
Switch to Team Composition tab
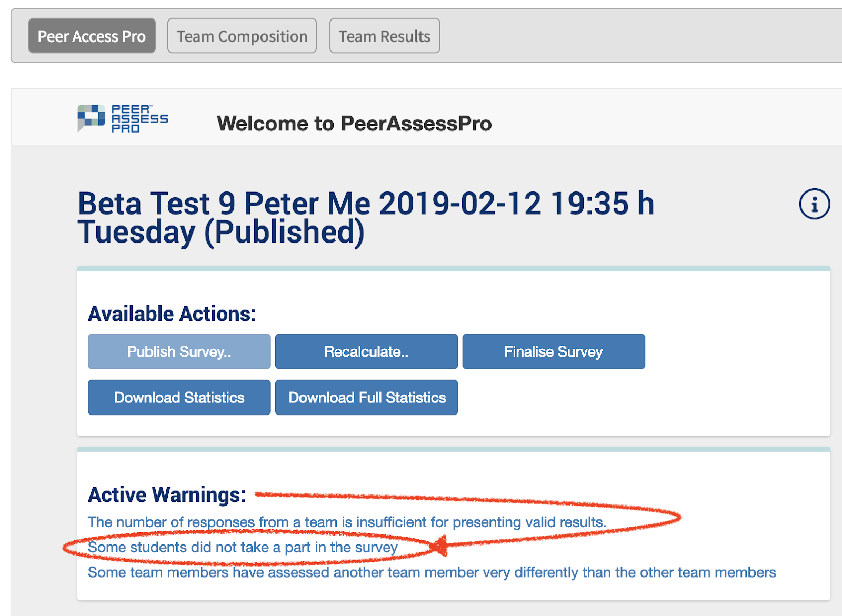point(242,36)
